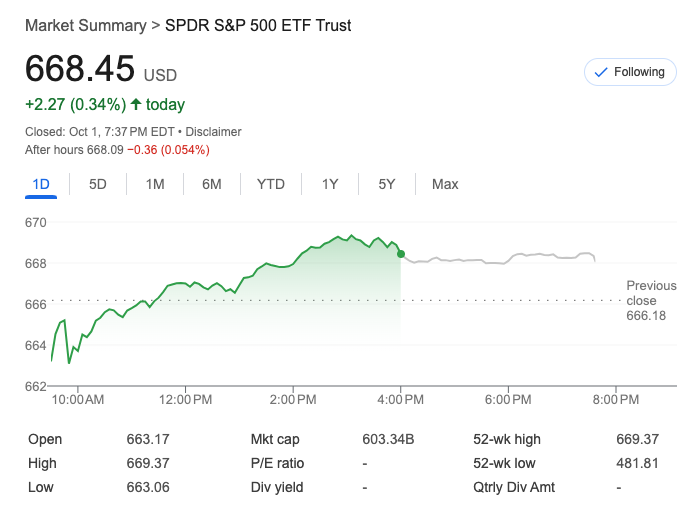Image resolution: width=694 pixels, height=510 pixels.
Task: Show the 5Y price history
Action: tap(387, 184)
